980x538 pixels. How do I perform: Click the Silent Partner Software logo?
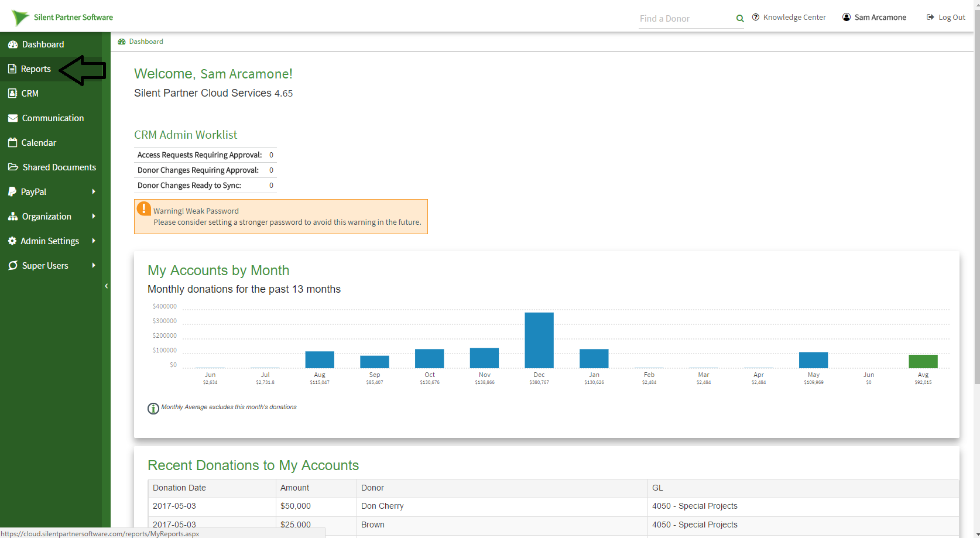pyautogui.click(x=63, y=18)
